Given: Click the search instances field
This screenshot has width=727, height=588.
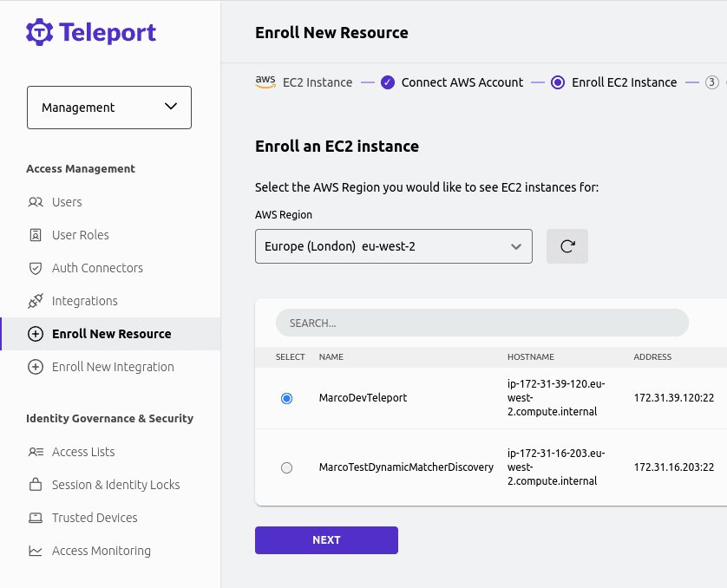Looking at the screenshot, I should [481, 323].
